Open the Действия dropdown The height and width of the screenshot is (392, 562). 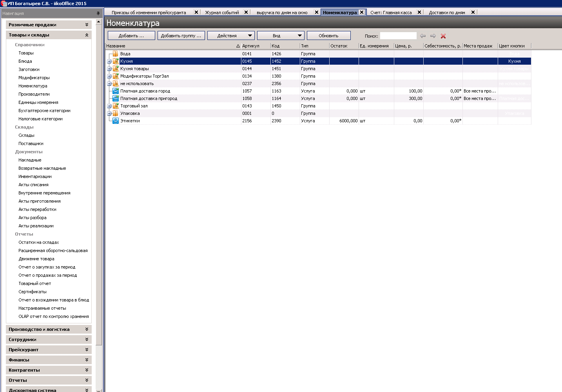point(231,36)
